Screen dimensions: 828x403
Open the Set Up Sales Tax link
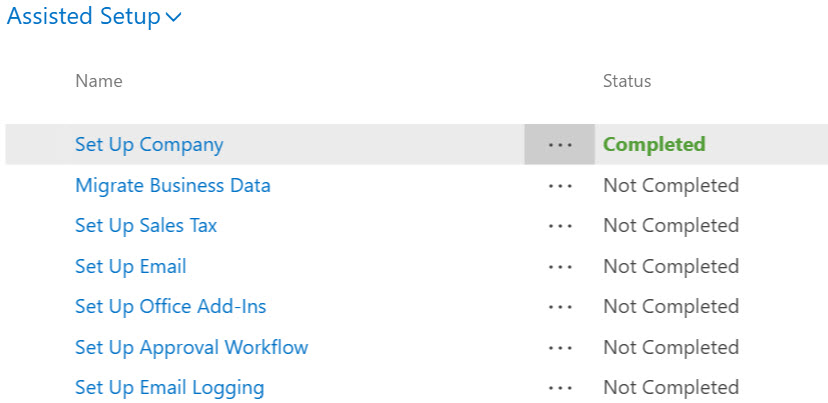coord(146,225)
